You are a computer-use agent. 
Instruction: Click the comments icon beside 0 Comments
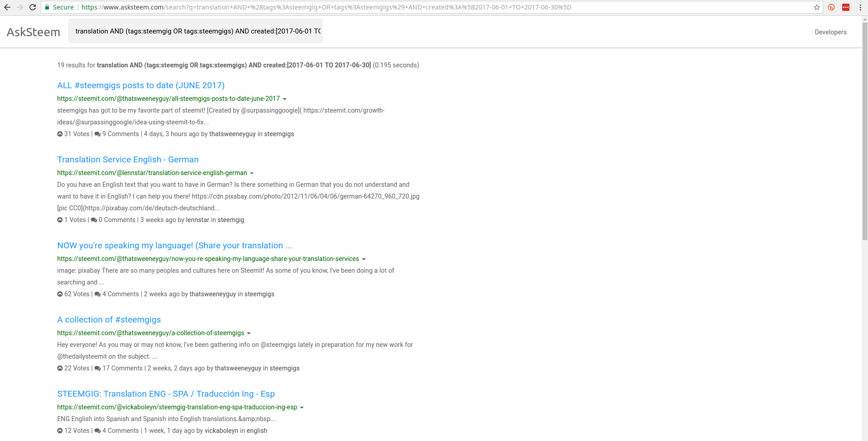94,220
